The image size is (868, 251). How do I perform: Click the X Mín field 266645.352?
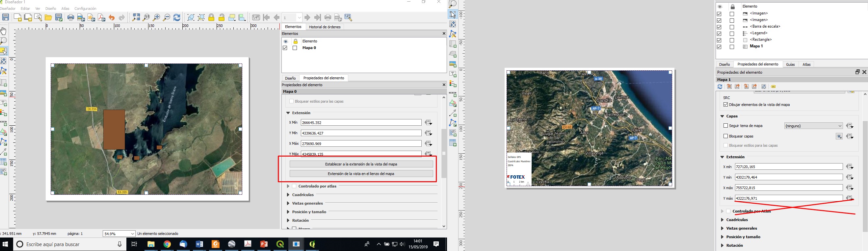tap(361, 123)
